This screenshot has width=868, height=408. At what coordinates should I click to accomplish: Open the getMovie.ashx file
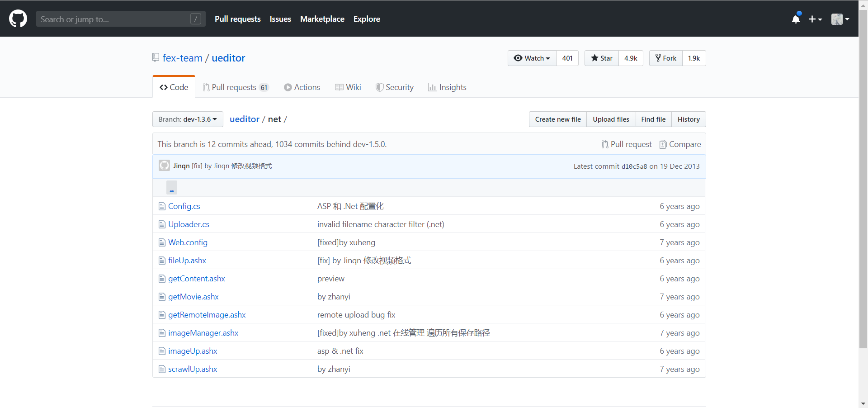pos(193,297)
